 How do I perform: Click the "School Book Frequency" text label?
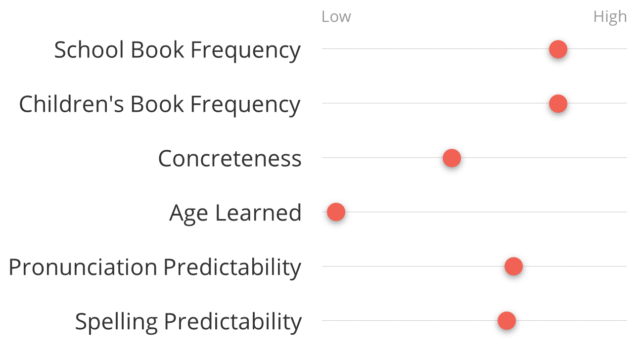pyautogui.click(x=177, y=50)
